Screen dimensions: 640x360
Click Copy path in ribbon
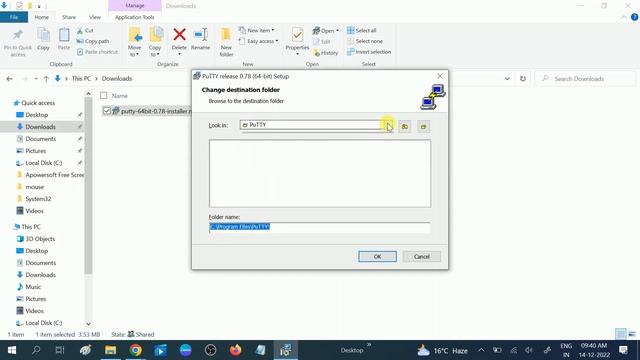pyautogui.click(x=93, y=41)
